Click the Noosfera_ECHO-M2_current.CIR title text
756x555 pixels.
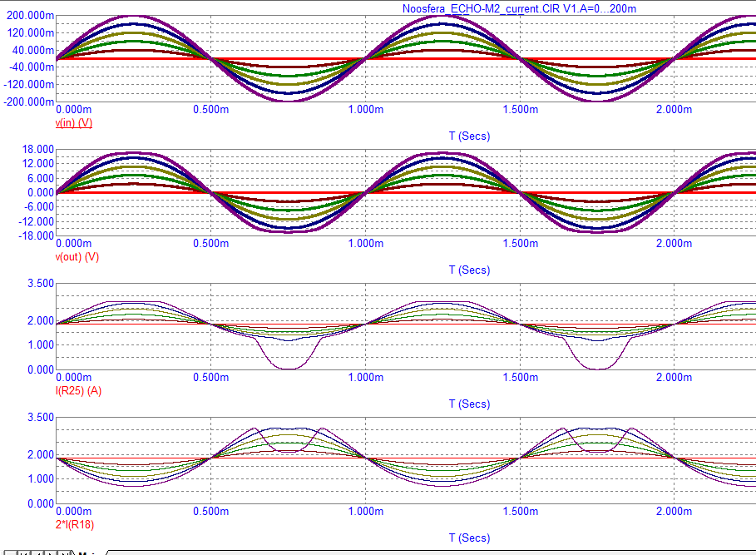pos(481,8)
